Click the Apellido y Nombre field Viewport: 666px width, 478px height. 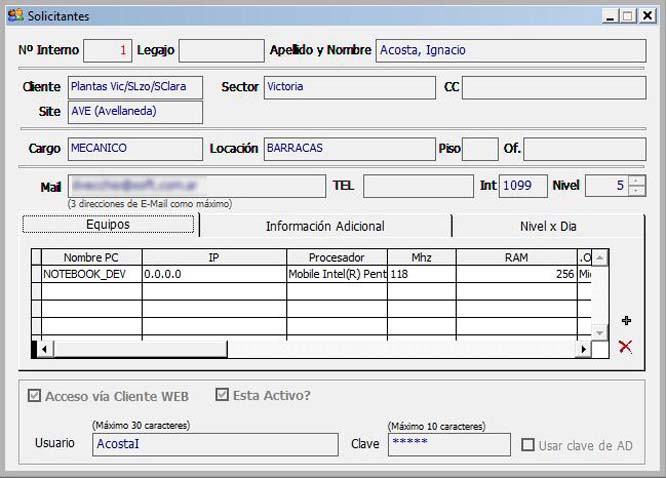(510, 51)
